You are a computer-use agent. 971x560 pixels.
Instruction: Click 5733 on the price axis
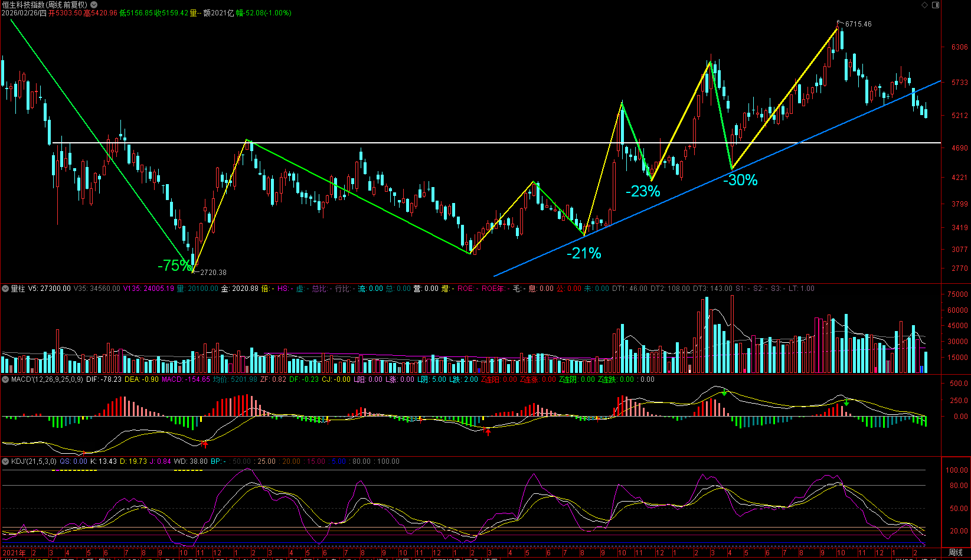click(959, 83)
